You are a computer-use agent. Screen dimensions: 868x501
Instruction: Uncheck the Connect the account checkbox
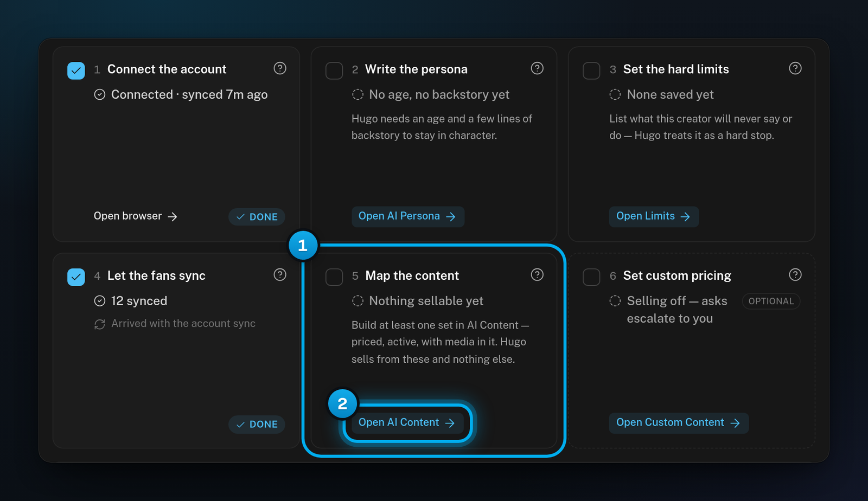76,70
